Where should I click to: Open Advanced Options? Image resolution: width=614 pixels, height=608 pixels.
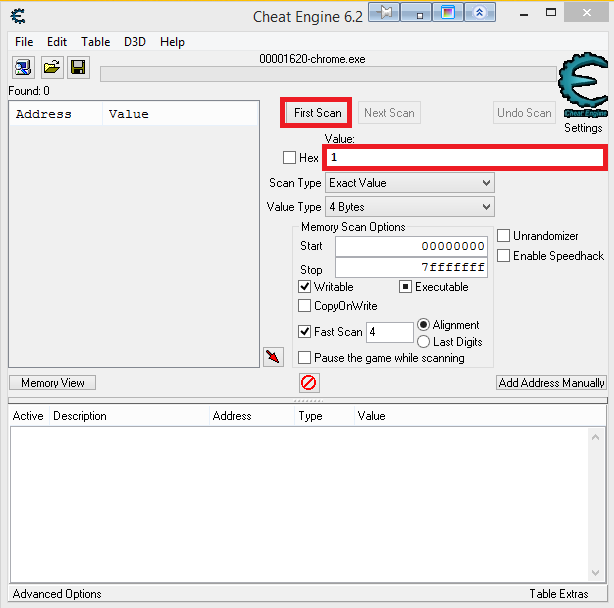(57, 594)
